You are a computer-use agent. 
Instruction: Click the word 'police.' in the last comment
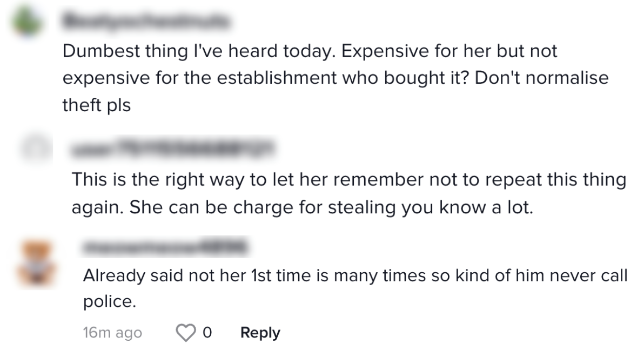click(109, 302)
